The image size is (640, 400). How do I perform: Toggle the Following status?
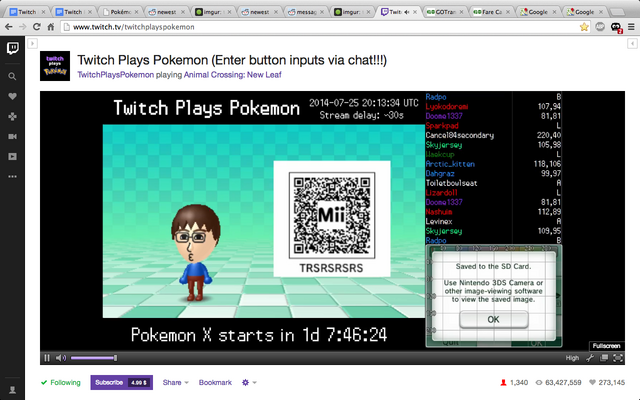(x=61, y=382)
